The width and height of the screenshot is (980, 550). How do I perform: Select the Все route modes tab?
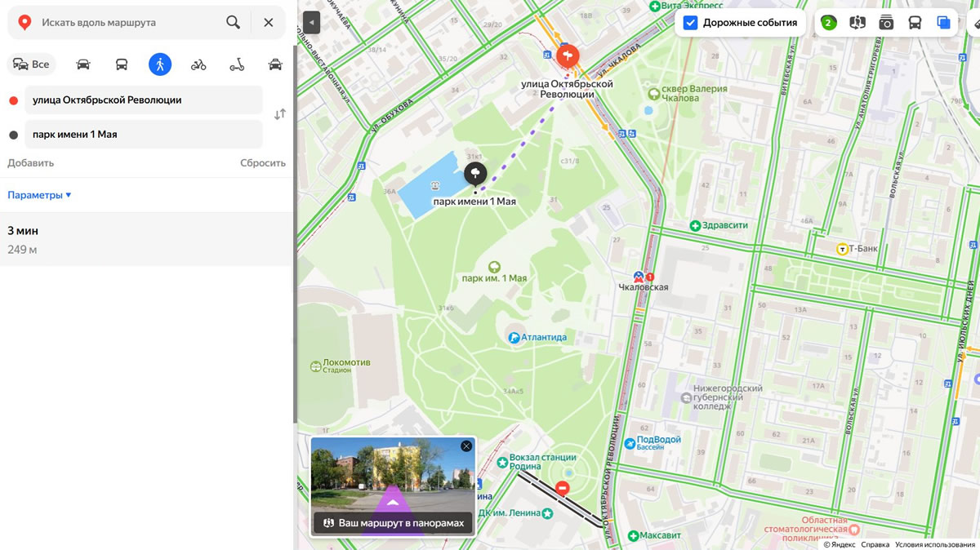[x=32, y=64]
